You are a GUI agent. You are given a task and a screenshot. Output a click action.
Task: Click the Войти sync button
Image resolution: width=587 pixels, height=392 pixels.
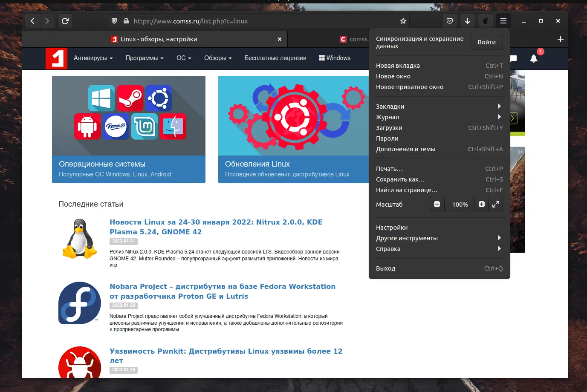pyautogui.click(x=487, y=42)
